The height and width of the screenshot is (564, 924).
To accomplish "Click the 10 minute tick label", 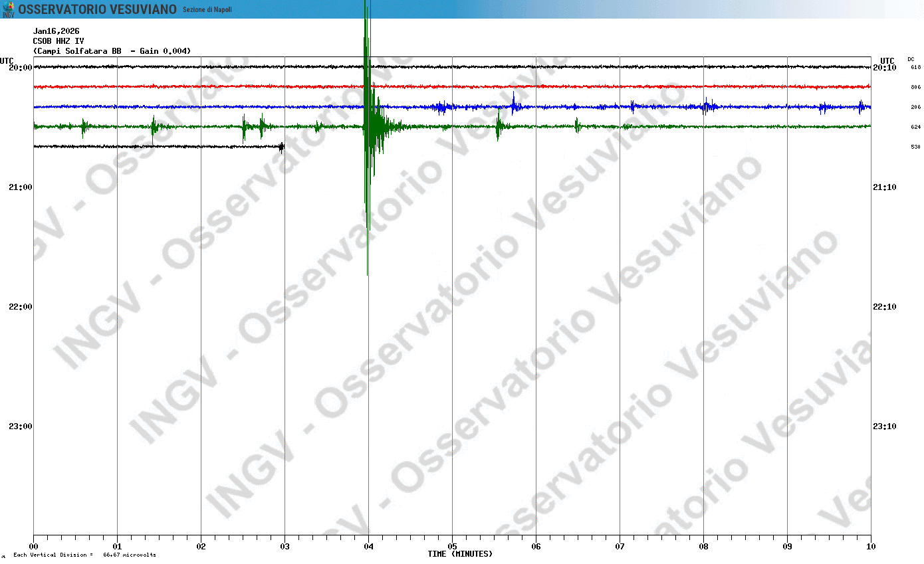I will (871, 547).
